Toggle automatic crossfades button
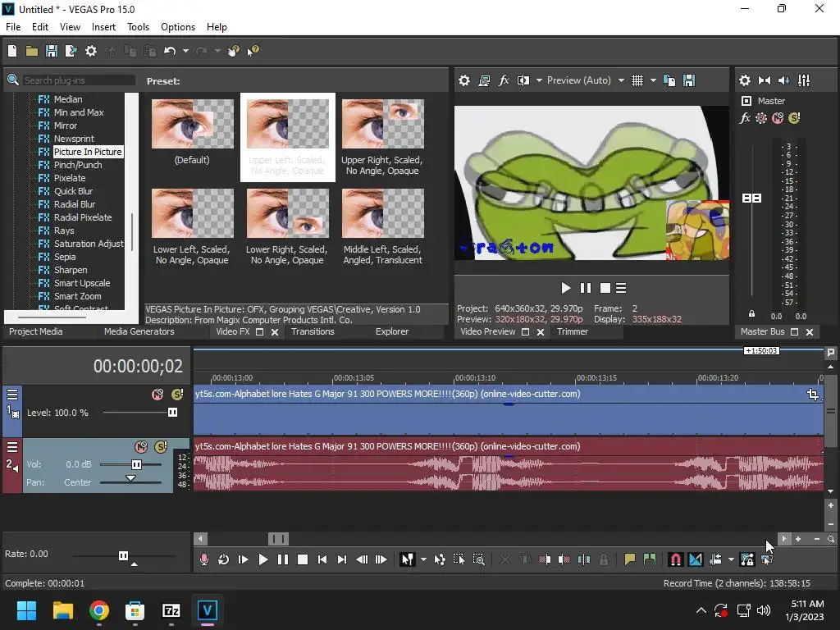This screenshot has width=840, height=630. point(696,559)
